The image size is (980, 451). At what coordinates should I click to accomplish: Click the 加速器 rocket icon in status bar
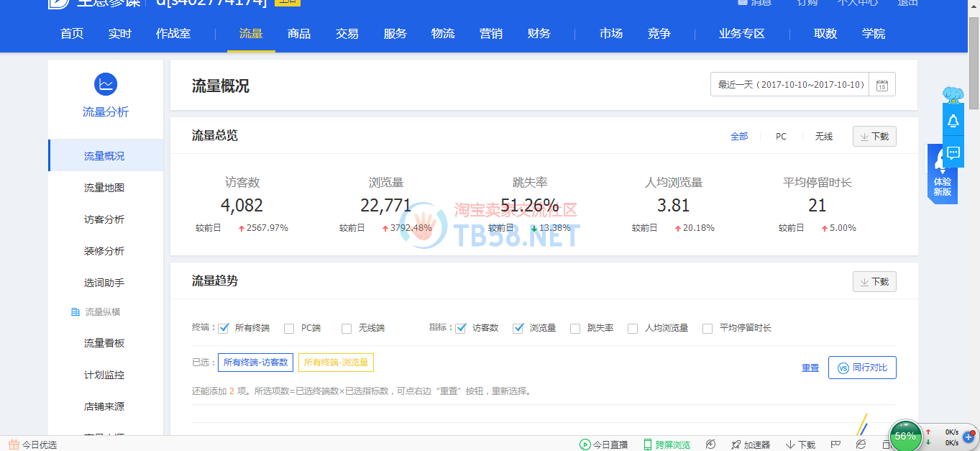click(736, 445)
